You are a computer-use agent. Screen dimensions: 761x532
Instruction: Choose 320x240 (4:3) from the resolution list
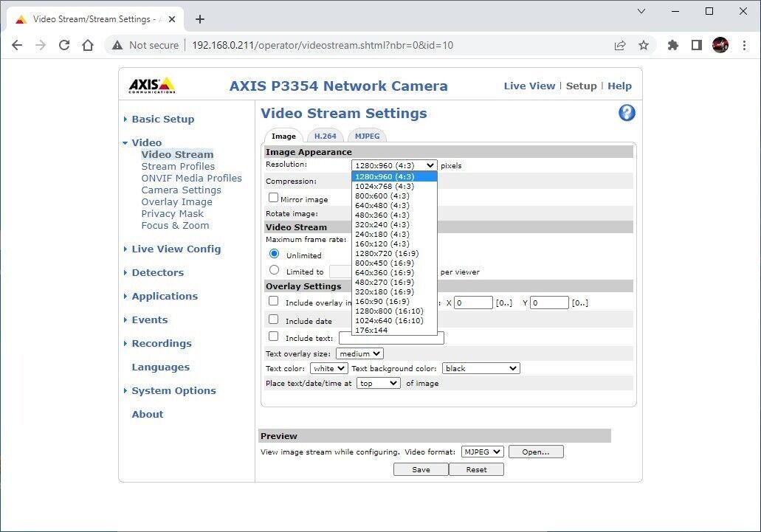click(394, 224)
